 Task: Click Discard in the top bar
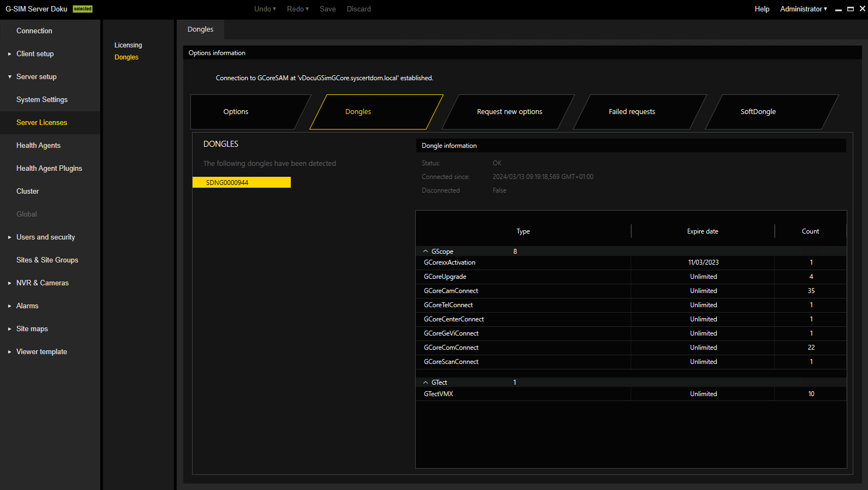(x=358, y=9)
